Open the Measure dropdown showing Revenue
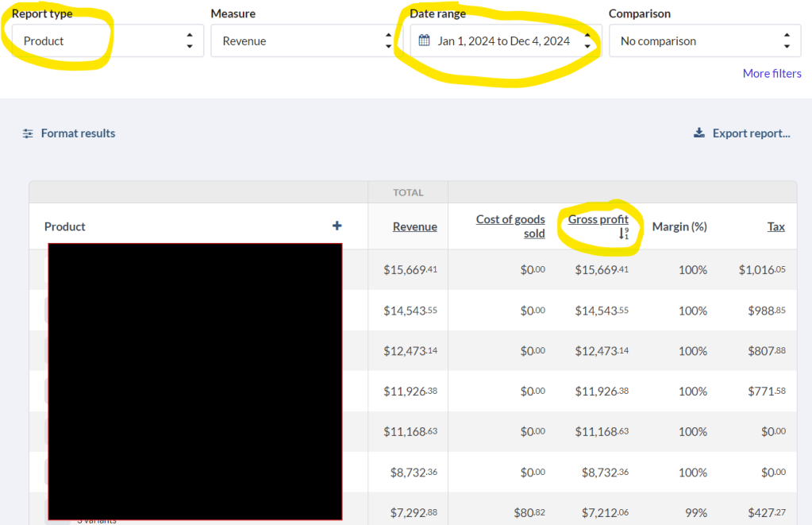Screen dimensions: 812x525 pyautogui.click(x=306, y=41)
